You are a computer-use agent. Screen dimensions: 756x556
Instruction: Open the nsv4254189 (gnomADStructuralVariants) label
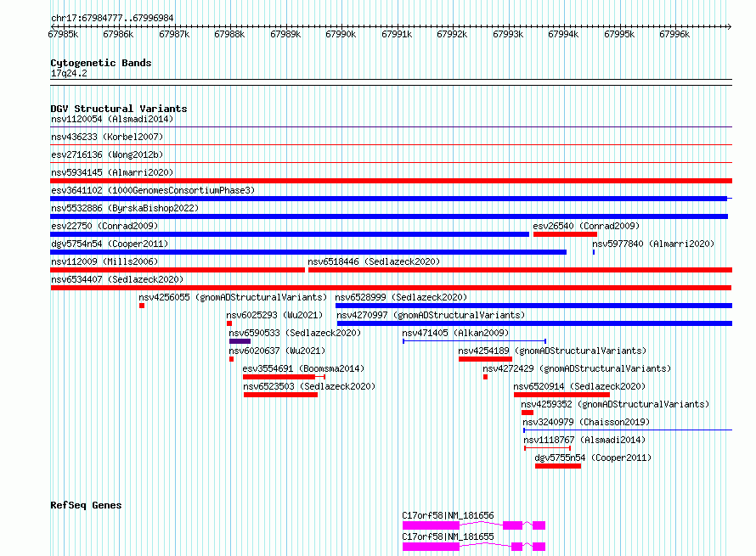552,351
